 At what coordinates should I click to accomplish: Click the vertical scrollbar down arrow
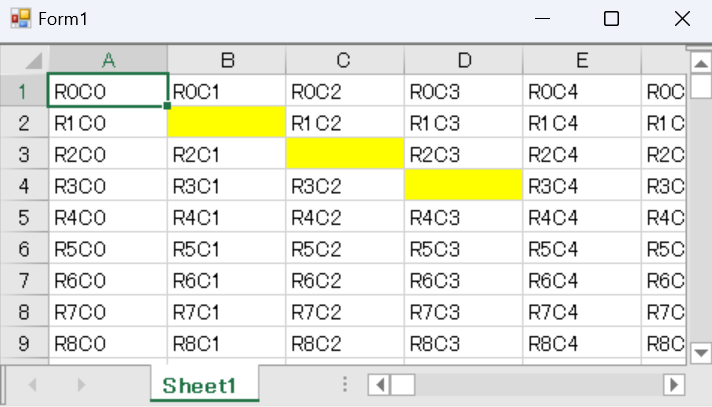pyautogui.click(x=701, y=352)
